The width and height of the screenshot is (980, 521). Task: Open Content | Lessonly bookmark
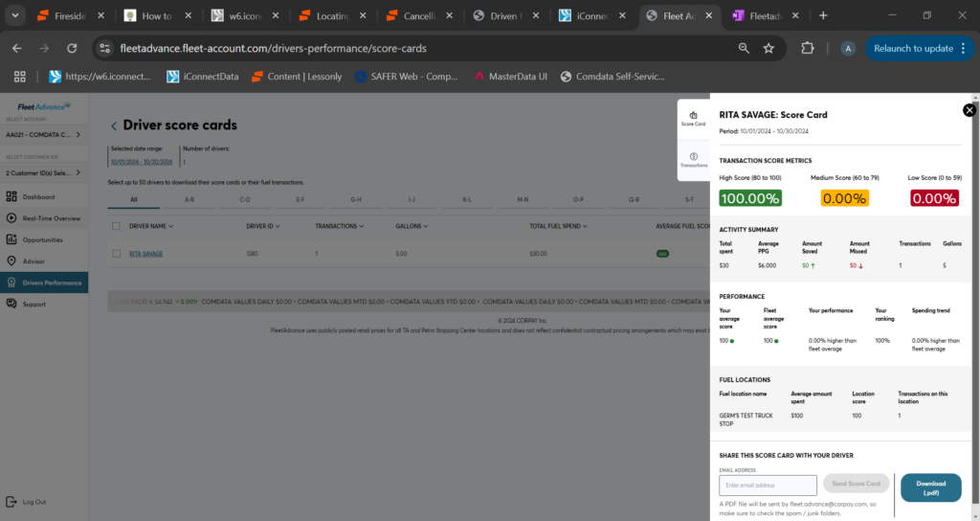(x=297, y=77)
